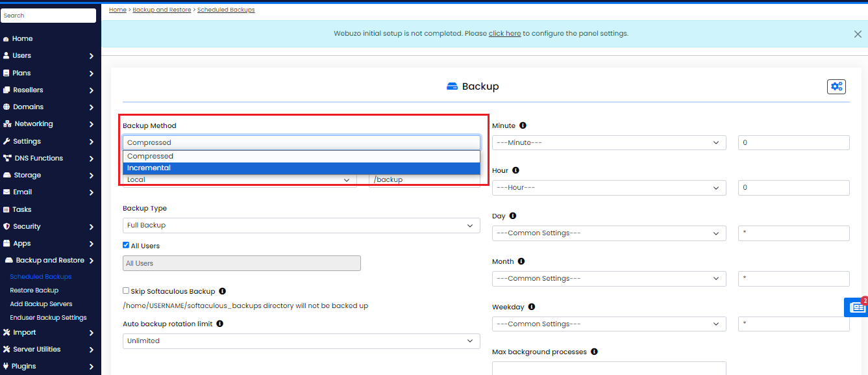868x375 pixels.
Task: Open the Backup Type dropdown
Action: tap(301, 226)
